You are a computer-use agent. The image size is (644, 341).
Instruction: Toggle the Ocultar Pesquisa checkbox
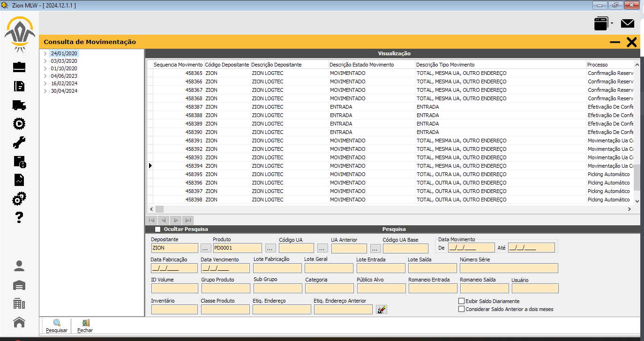coord(158,229)
